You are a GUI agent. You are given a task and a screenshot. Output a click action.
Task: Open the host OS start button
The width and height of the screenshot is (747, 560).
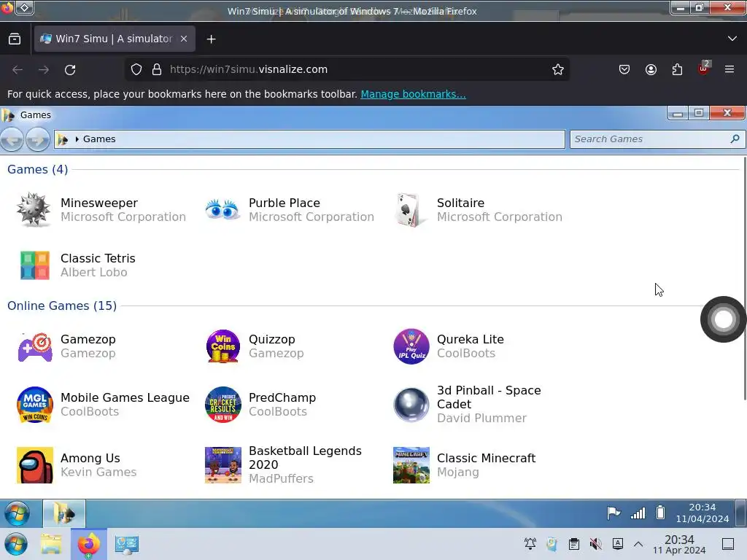16,544
